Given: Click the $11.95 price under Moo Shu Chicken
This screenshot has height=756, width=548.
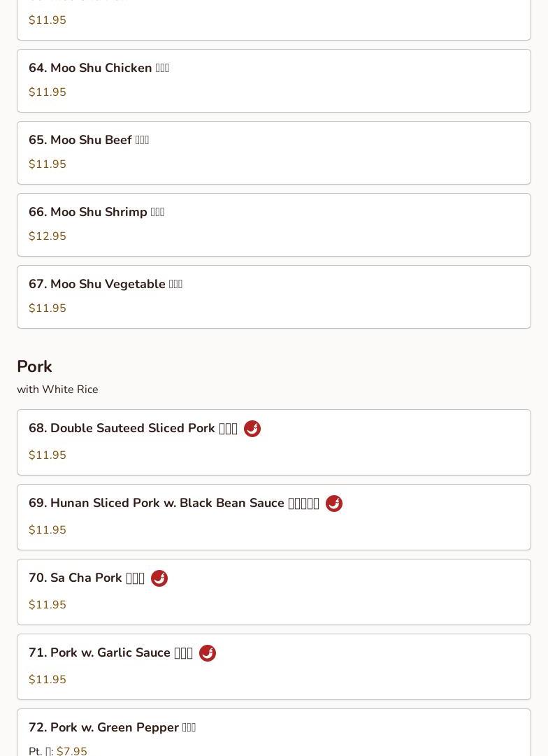Looking at the screenshot, I should point(48,92).
